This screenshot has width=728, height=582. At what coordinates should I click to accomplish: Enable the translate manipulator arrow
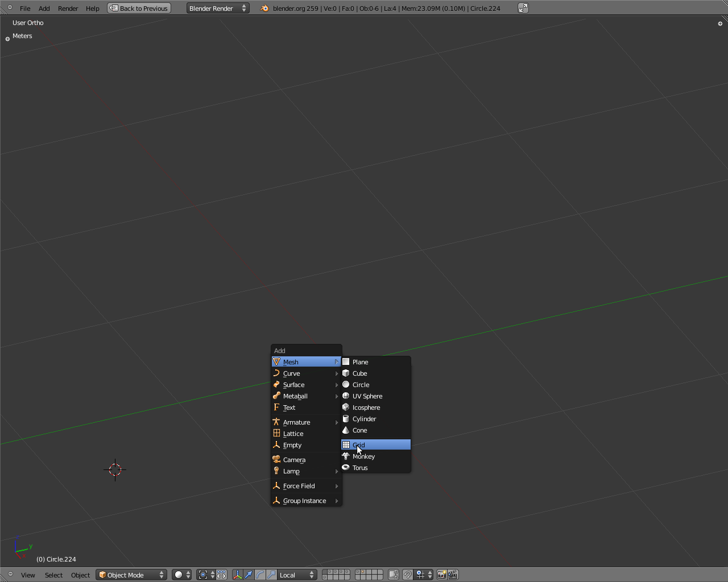pos(249,575)
